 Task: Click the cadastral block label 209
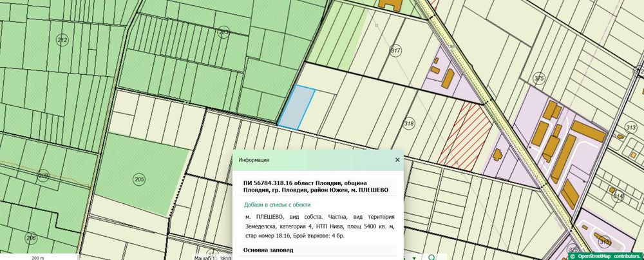(x=43, y=175)
